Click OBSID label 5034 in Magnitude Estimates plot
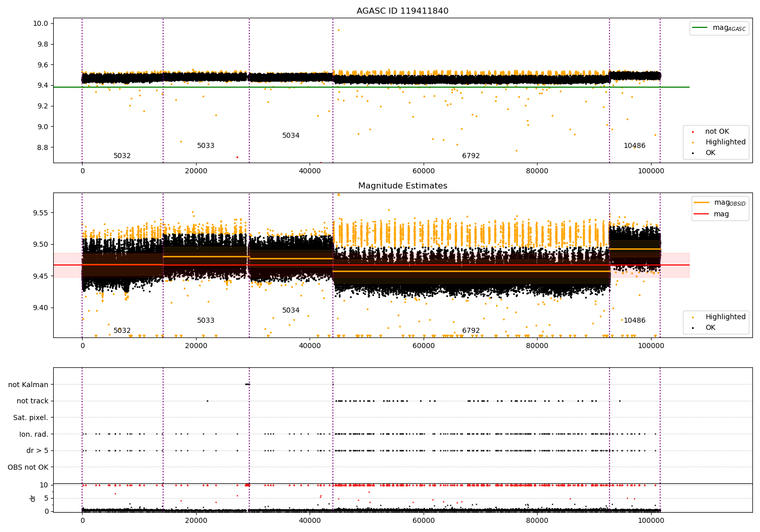The width and height of the screenshot is (760, 532). (291, 311)
